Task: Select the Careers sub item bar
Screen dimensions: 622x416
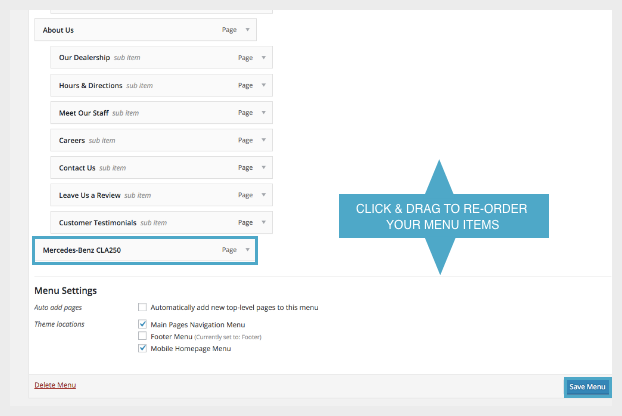Action: coord(150,140)
